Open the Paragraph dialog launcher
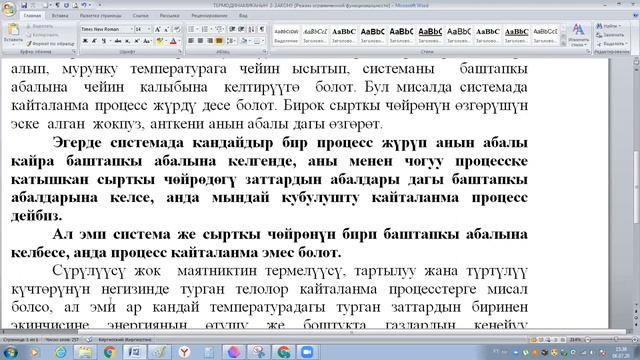The width and height of the screenshot is (640, 360). [x=265, y=52]
